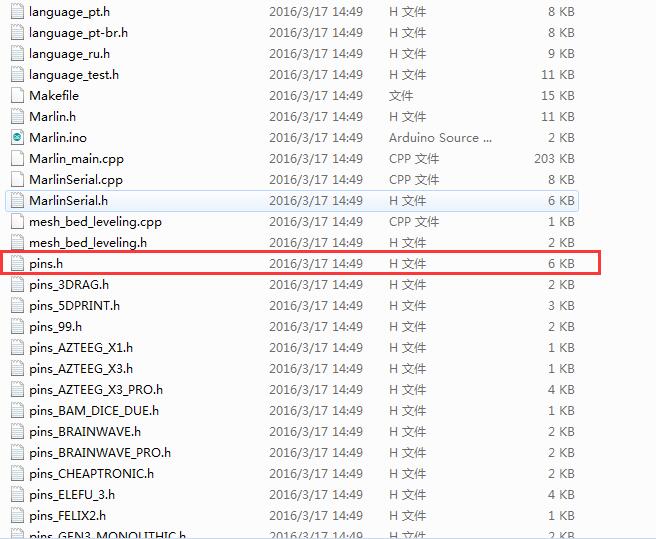Select the language_pt-br.h file
This screenshot has width=656, height=539.
click(x=78, y=33)
